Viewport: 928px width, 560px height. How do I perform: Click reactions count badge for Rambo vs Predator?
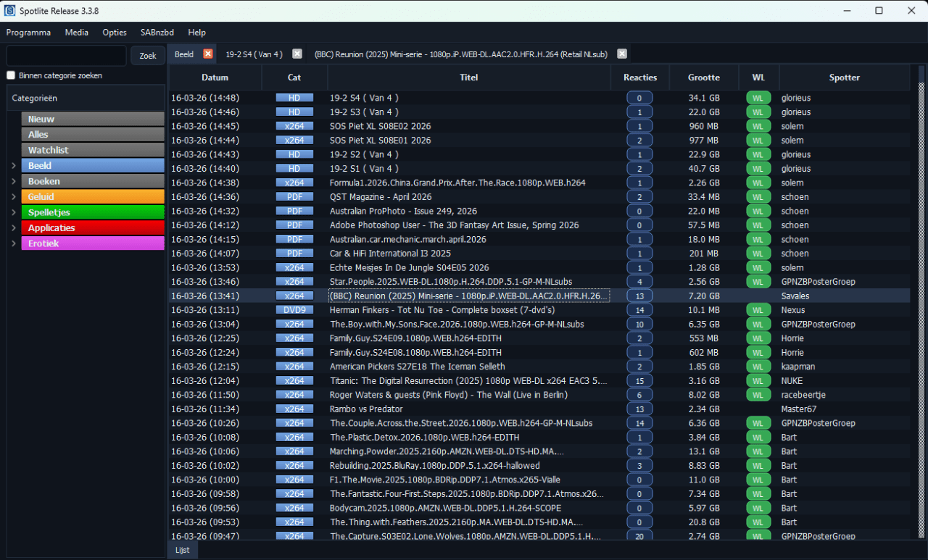(x=639, y=409)
